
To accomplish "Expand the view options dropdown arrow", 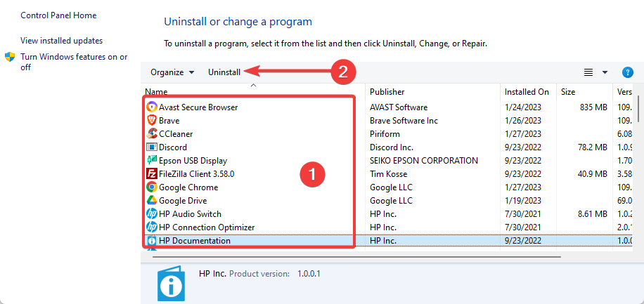I will pyautogui.click(x=605, y=72).
